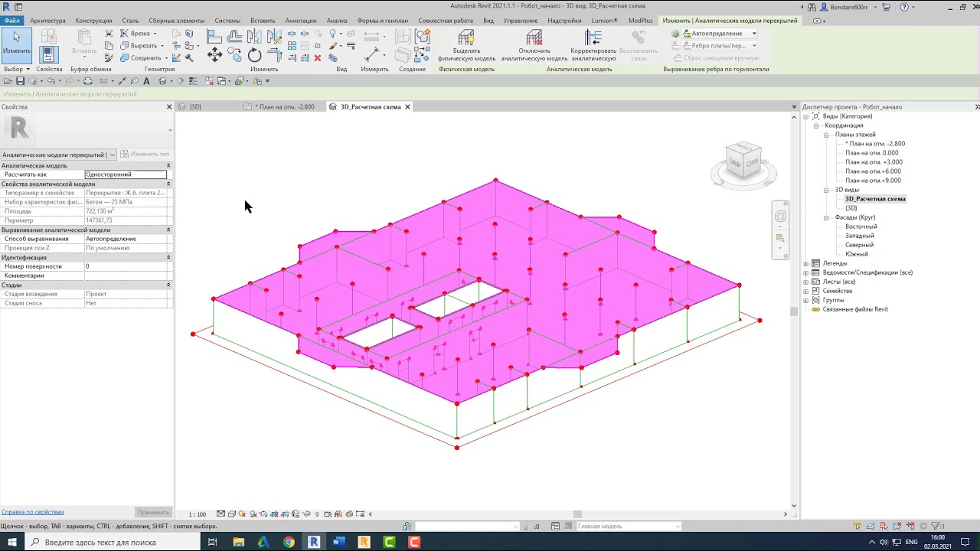Click the Move tool with four arrows

point(215,54)
